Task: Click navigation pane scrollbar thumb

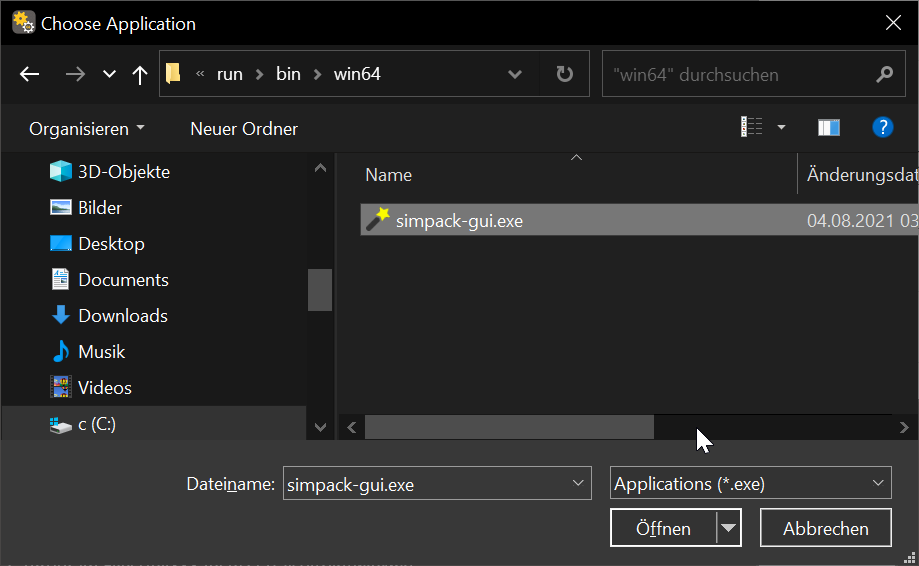Action: coord(320,289)
